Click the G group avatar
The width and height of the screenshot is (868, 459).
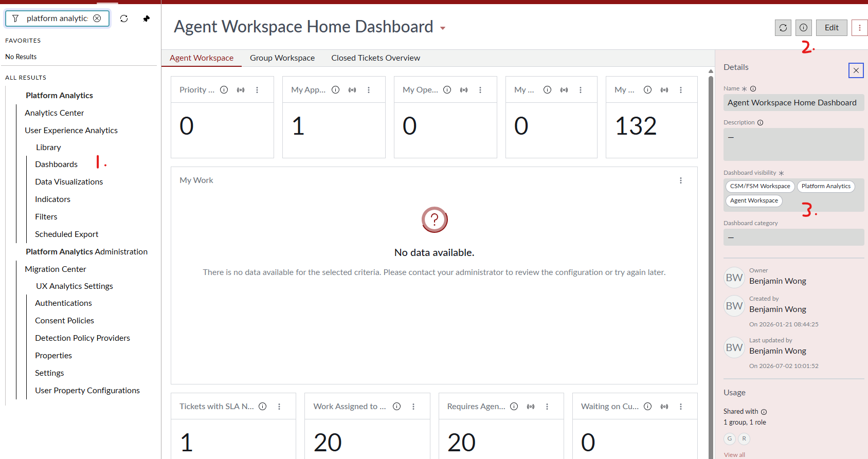pos(730,438)
